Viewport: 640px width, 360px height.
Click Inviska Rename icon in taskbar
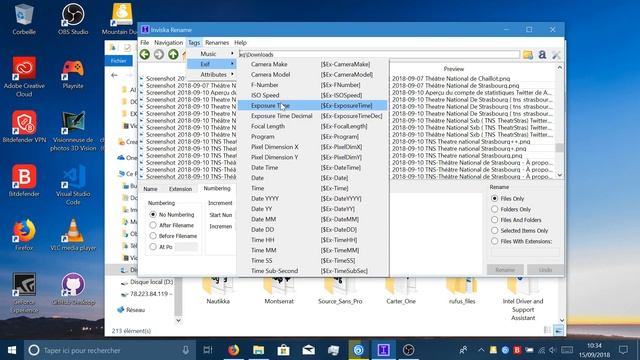pyautogui.click(x=383, y=350)
